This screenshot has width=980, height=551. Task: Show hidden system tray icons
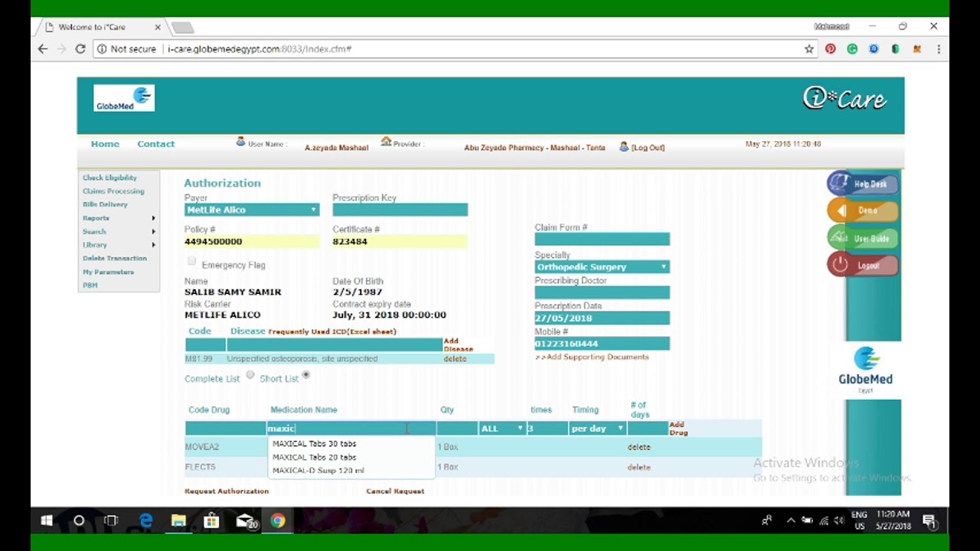click(x=791, y=521)
